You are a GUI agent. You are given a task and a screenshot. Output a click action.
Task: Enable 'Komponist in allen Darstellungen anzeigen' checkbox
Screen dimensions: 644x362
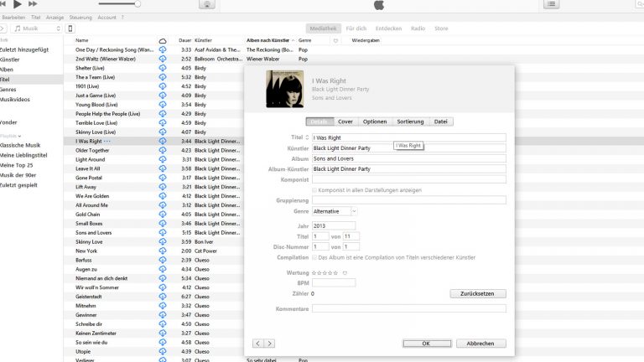click(314, 190)
